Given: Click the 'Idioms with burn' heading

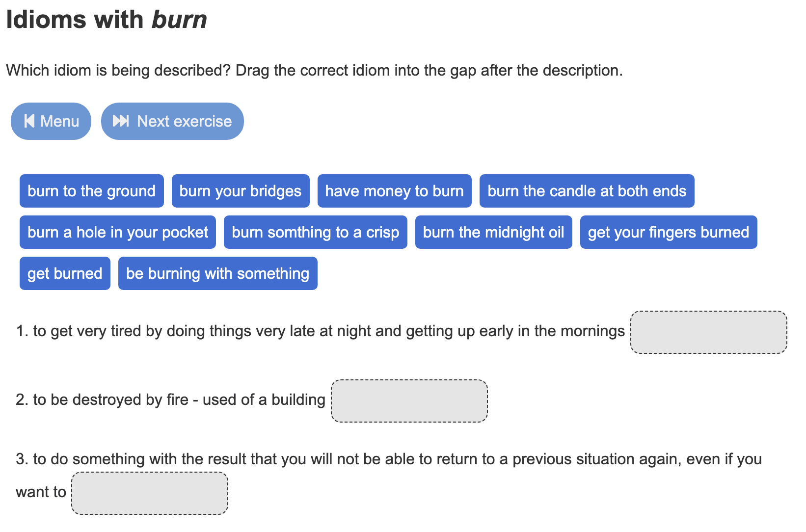Looking at the screenshot, I should point(107,20).
